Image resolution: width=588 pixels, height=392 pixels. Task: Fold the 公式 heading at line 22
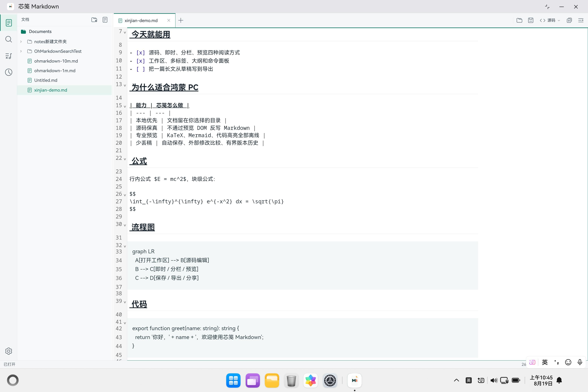click(125, 159)
